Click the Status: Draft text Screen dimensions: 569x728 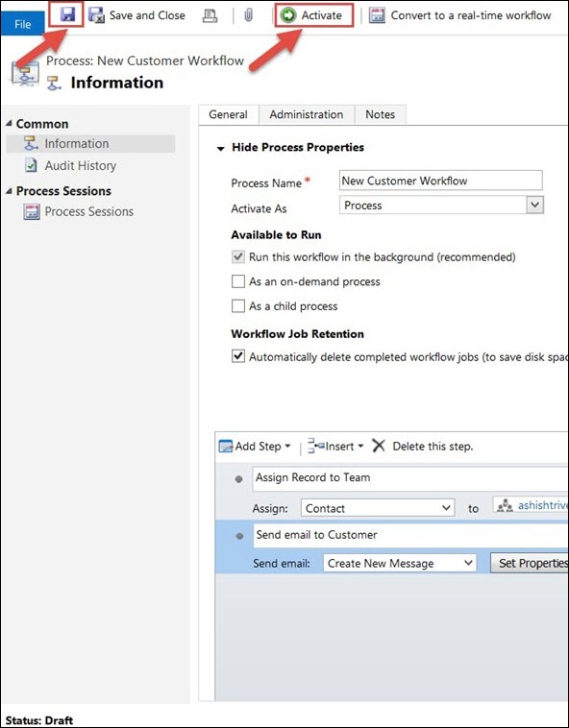[x=39, y=720]
